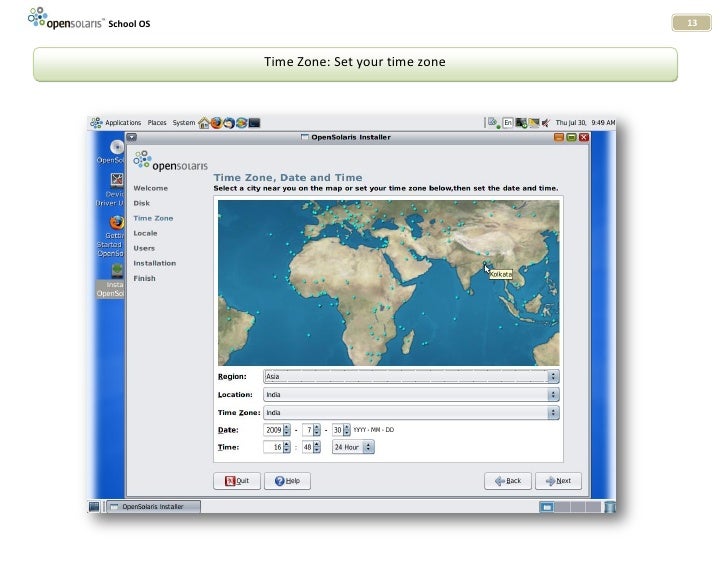Select the Welcome step in sidebar
The width and height of the screenshot is (728, 563).
(150, 188)
